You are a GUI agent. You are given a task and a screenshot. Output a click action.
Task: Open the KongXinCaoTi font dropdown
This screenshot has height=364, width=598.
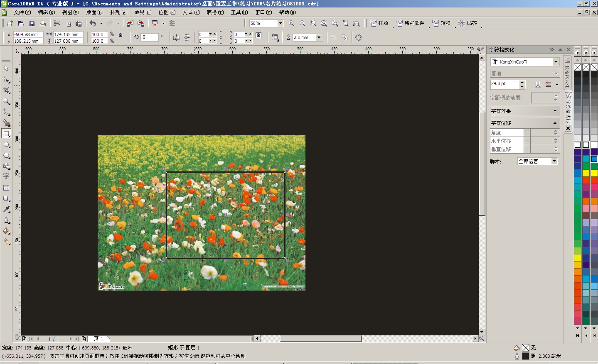[556, 62]
